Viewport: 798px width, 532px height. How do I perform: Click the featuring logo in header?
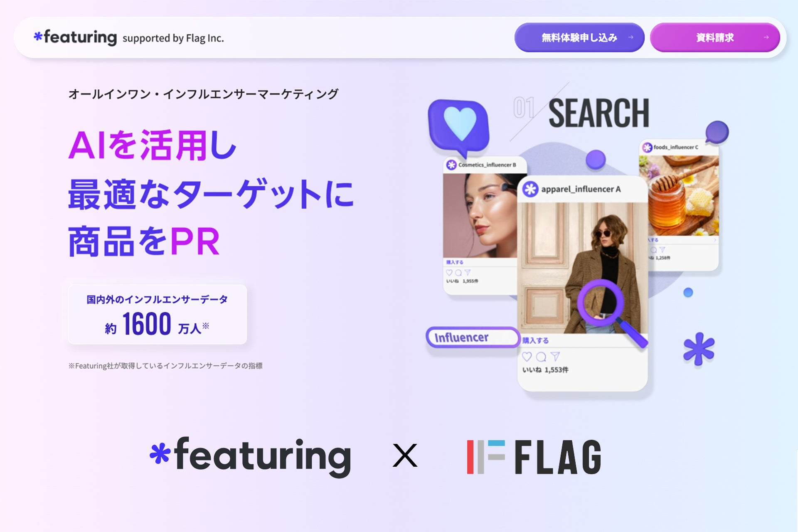click(75, 37)
